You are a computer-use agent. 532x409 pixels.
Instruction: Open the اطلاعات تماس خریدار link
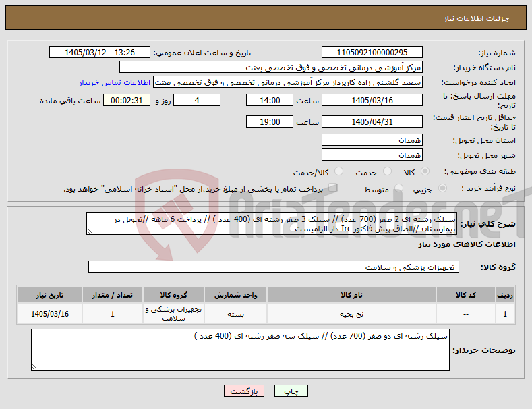[115, 82]
